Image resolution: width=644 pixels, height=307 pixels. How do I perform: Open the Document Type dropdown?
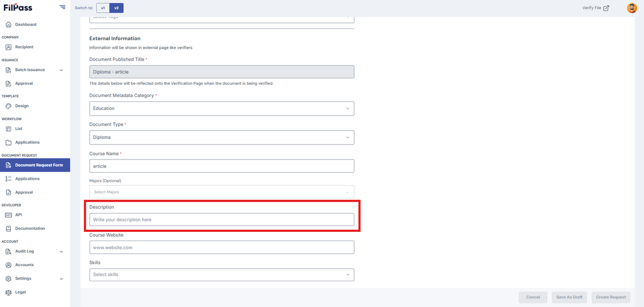point(222,137)
